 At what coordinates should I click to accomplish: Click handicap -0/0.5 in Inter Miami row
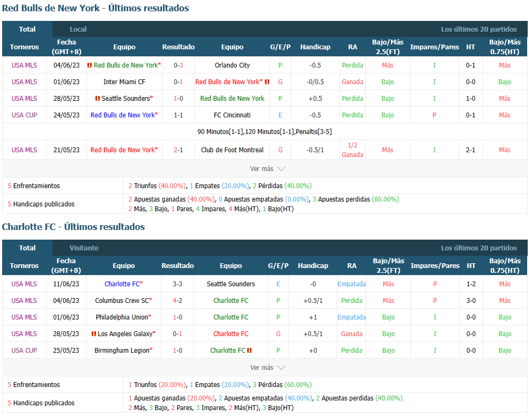315,81
